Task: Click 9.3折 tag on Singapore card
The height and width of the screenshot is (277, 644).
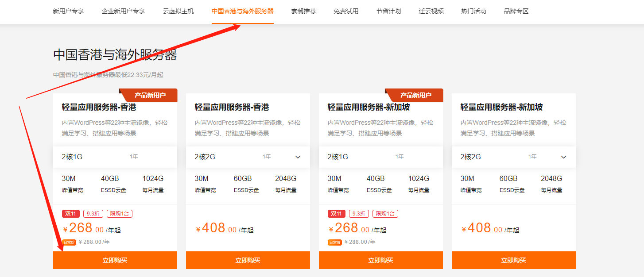Action: [359, 214]
